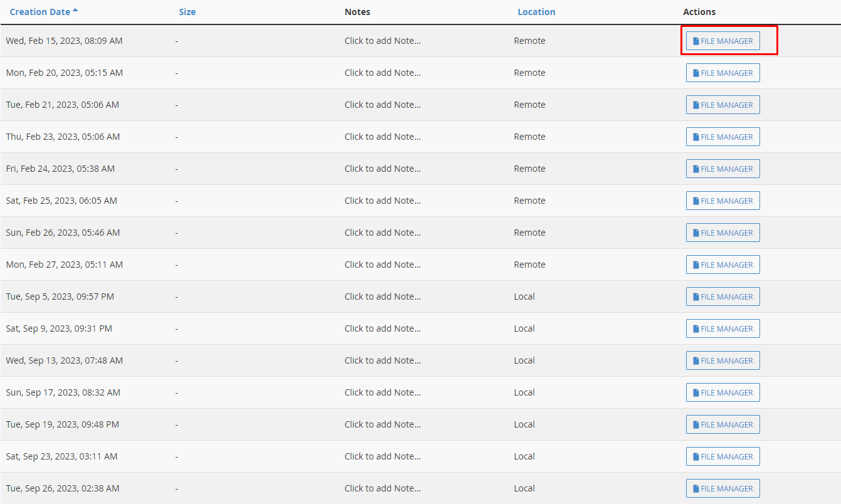Add a note to Sep 13, 2023 backup
841x504 pixels.
coord(383,360)
